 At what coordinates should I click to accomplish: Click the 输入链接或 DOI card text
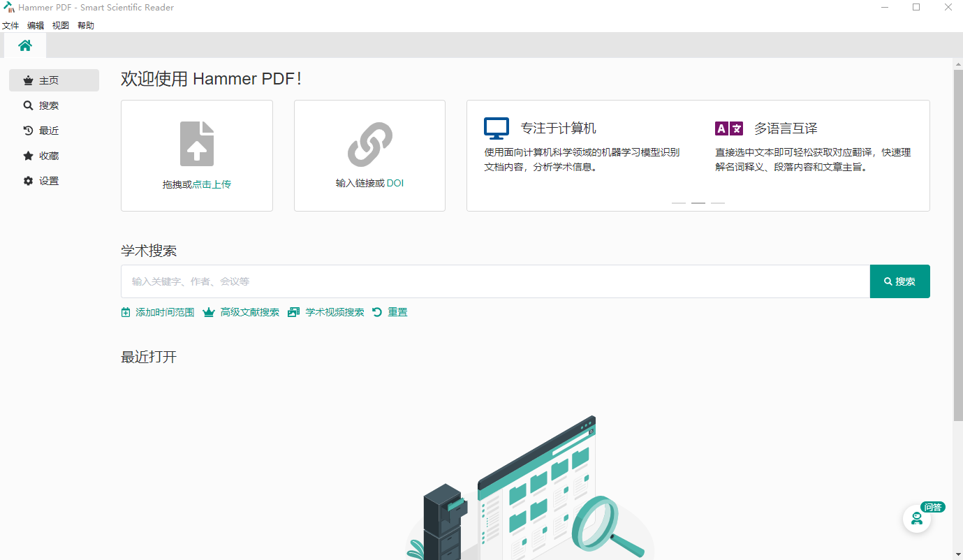(x=369, y=184)
